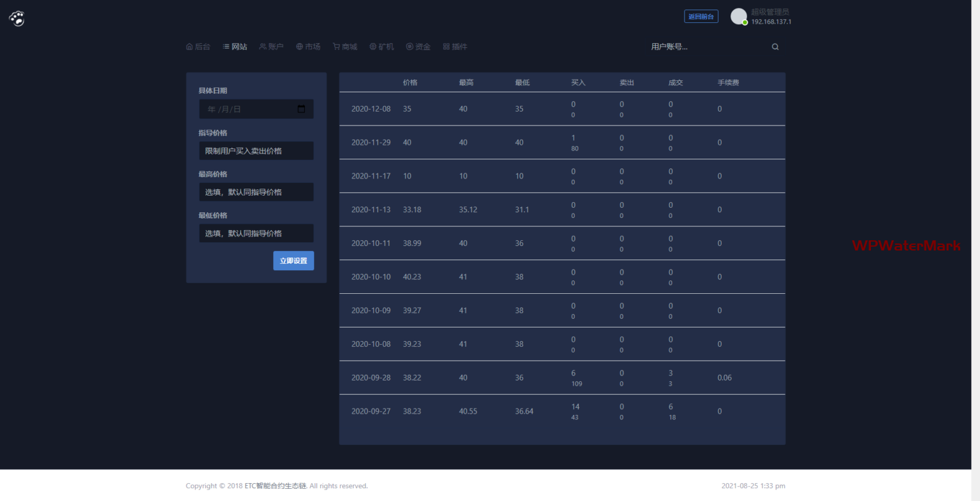980x501 pixels.
Task: Click the paw logo icon
Action: [17, 18]
